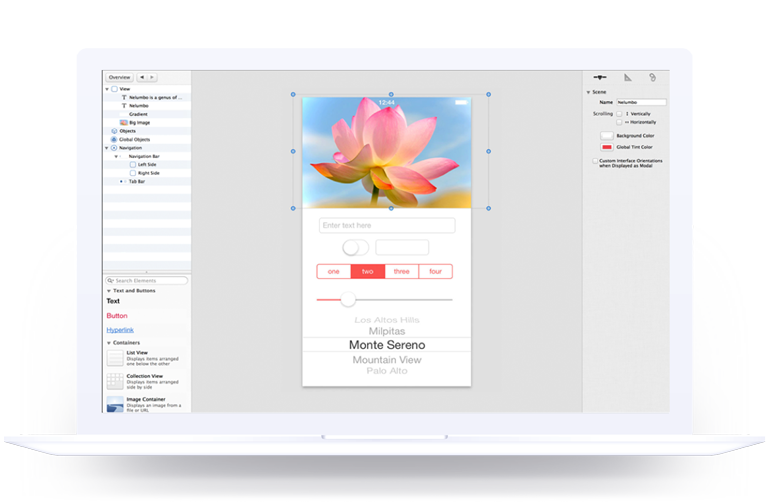Select the 'three' segment in preview
The width and height of the screenshot is (770, 502).
click(401, 271)
